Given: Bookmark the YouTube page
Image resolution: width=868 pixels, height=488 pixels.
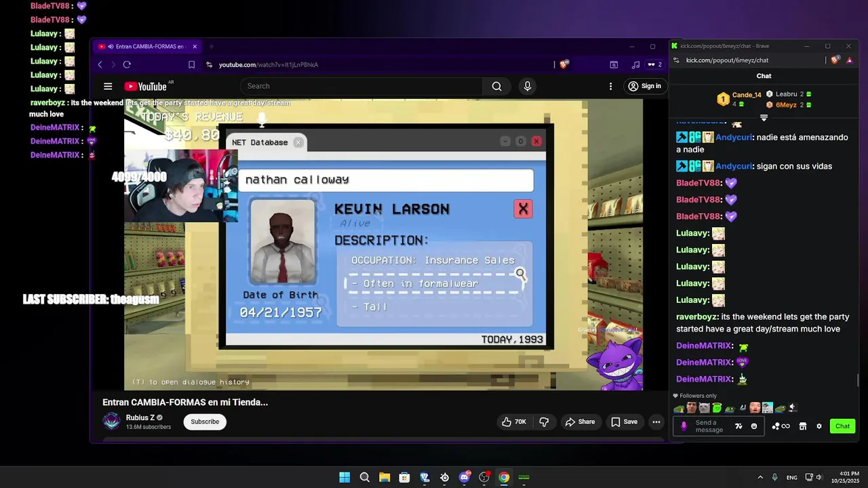Looking at the screenshot, I should pyautogui.click(x=192, y=64).
